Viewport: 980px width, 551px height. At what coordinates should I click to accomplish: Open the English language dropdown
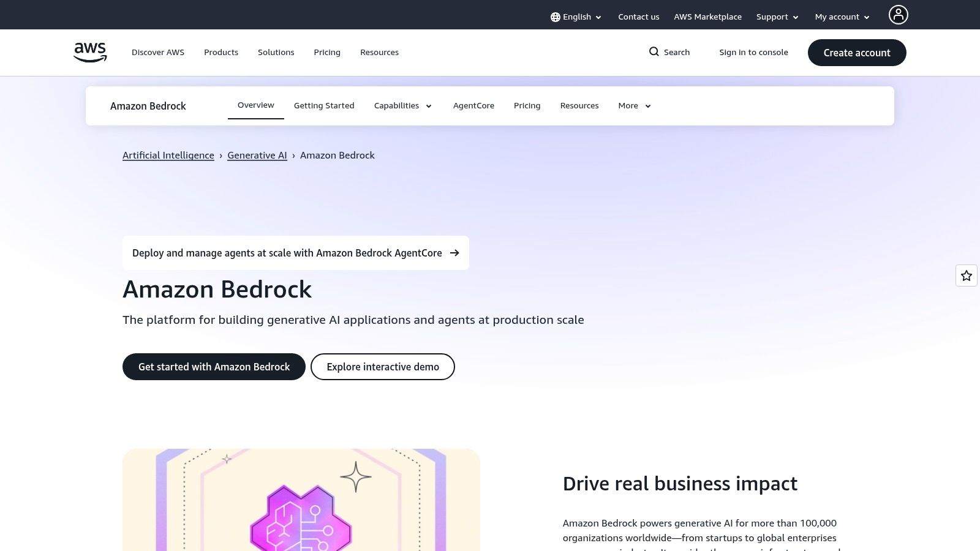click(576, 17)
